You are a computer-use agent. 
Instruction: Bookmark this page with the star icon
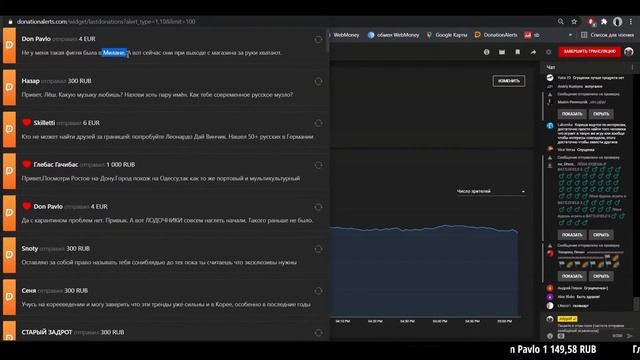[x=574, y=22]
